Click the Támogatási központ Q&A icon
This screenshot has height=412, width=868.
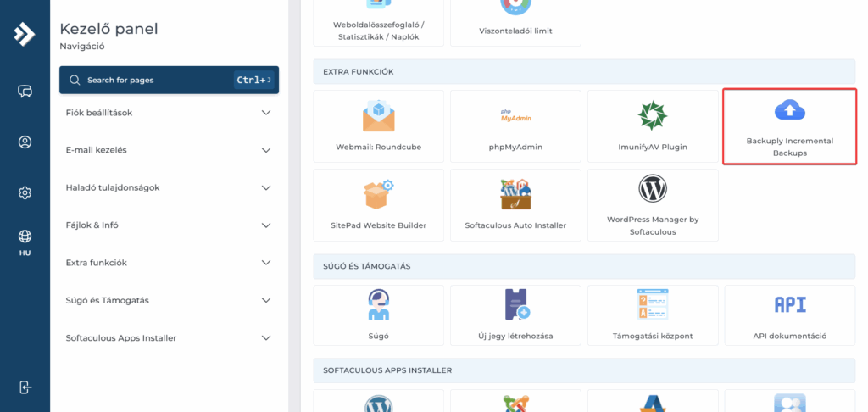[653, 304]
